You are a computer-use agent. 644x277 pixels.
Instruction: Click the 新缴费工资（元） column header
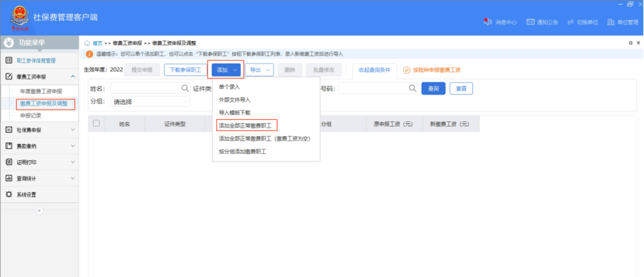coord(450,123)
